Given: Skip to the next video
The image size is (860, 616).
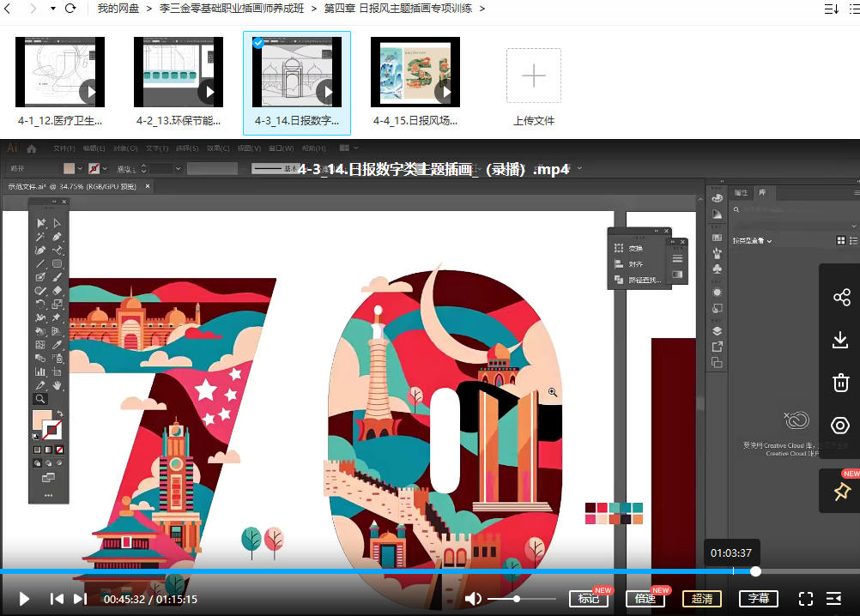Looking at the screenshot, I should 80,599.
